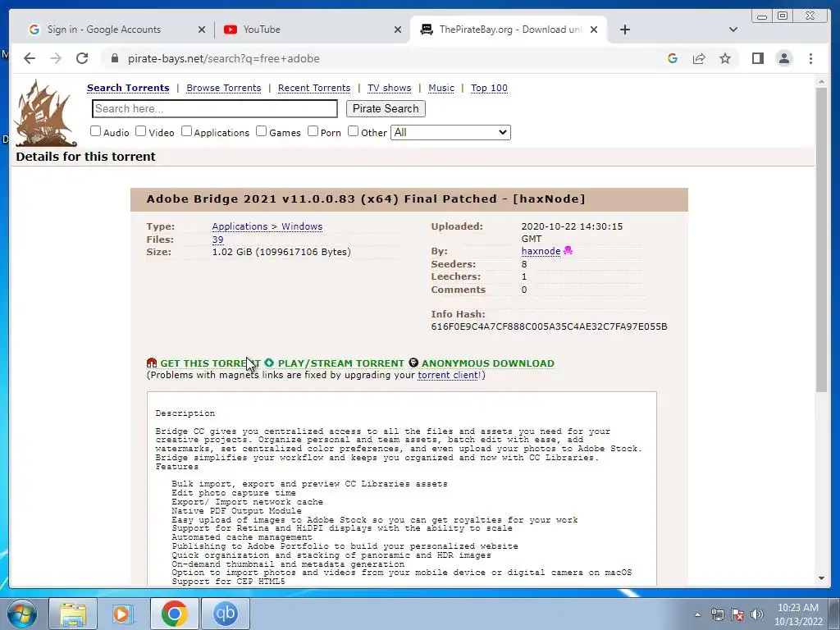This screenshot has width=840, height=630.
Task: Click the volume speaker tray icon
Action: pyautogui.click(x=756, y=614)
